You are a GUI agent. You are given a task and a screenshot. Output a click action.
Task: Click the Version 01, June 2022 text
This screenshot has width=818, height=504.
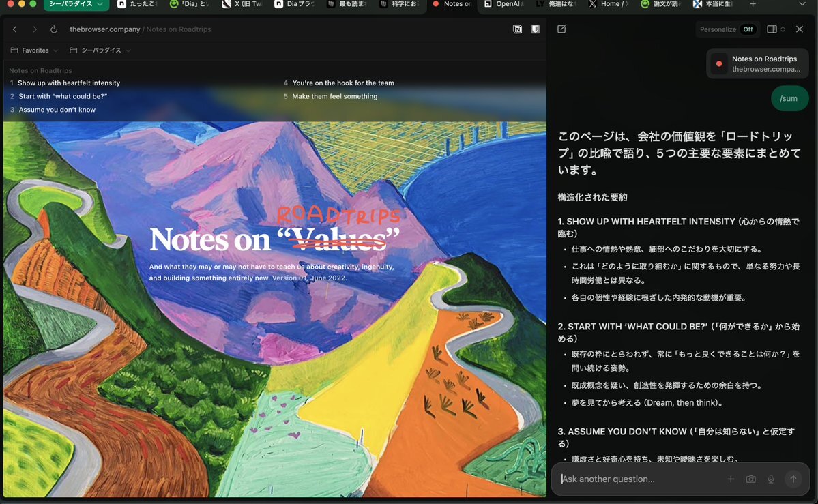pos(309,278)
